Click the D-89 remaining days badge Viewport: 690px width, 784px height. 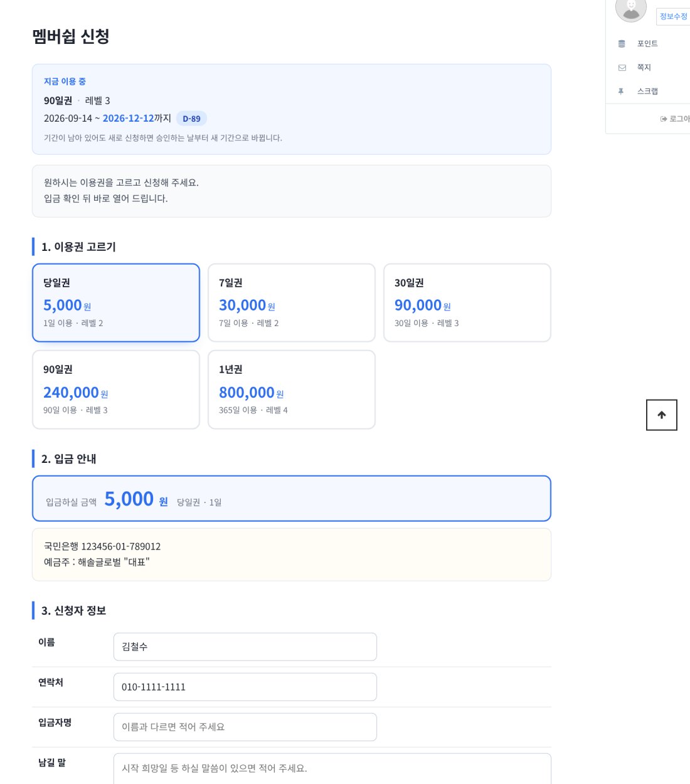[192, 119]
